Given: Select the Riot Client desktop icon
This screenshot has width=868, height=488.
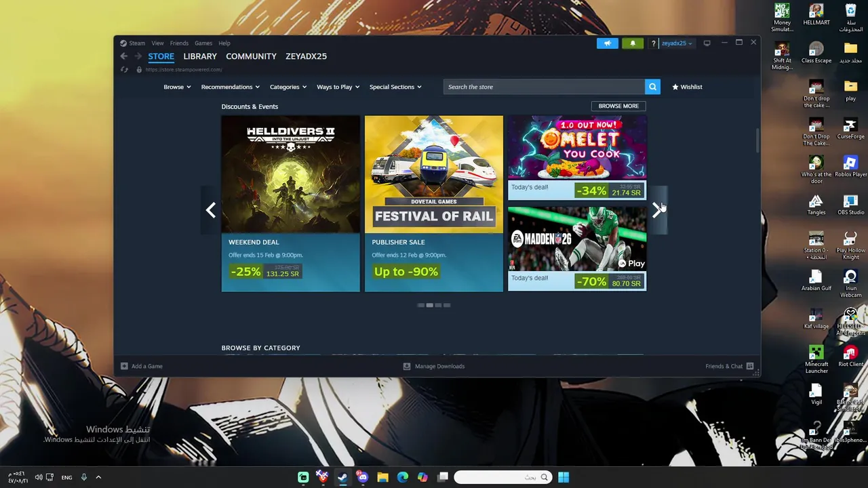Looking at the screenshot, I should [850, 357].
